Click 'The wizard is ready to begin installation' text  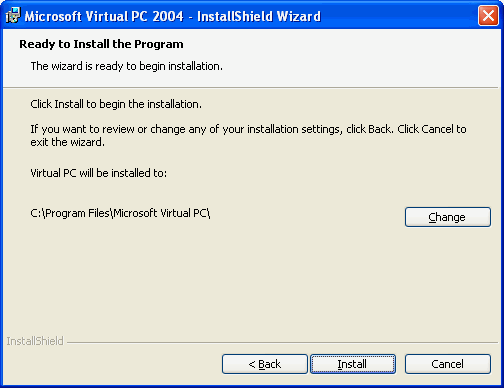coord(127,66)
